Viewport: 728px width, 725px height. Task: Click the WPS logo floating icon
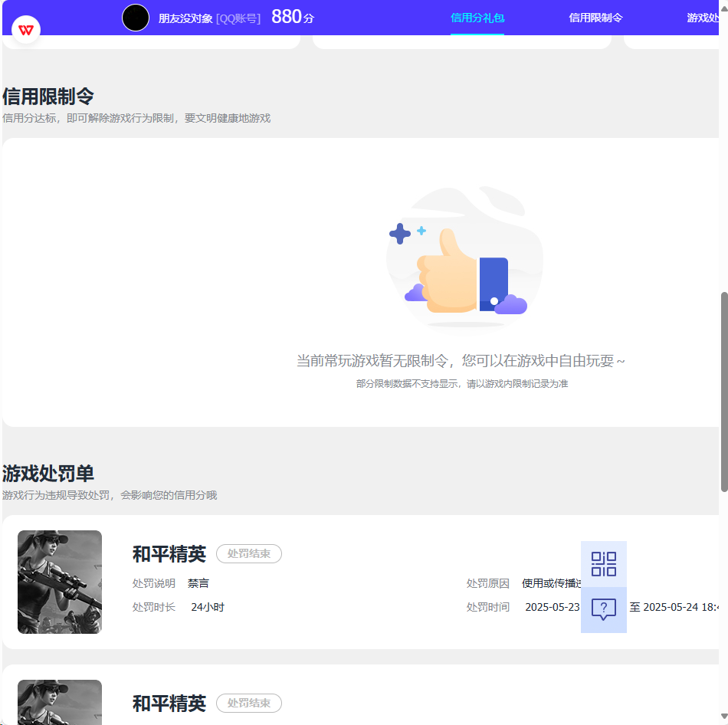(x=26, y=30)
